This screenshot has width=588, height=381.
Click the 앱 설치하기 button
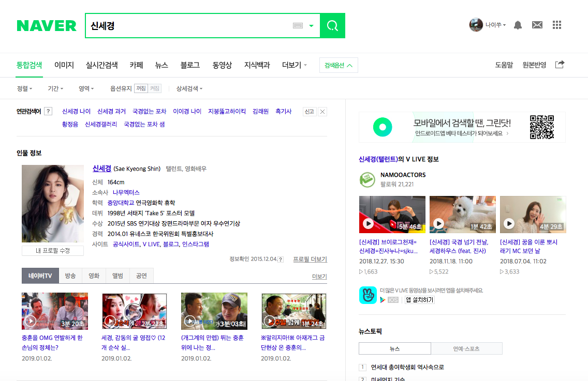[419, 300]
